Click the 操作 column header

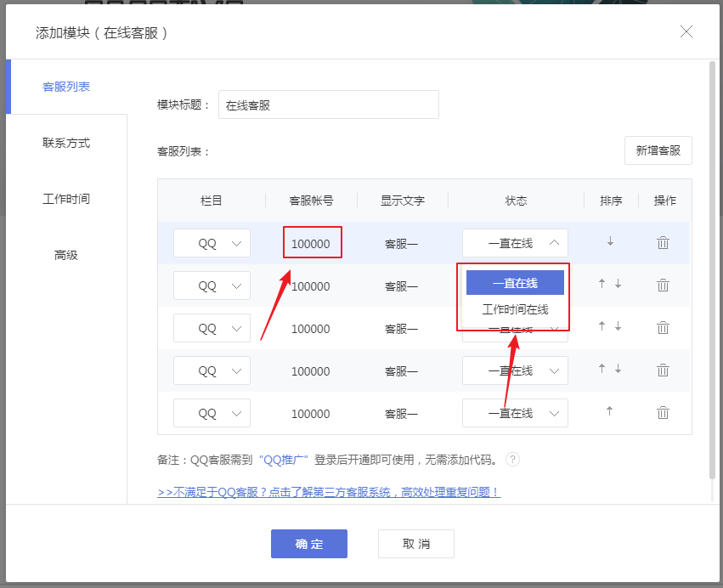[665, 201]
